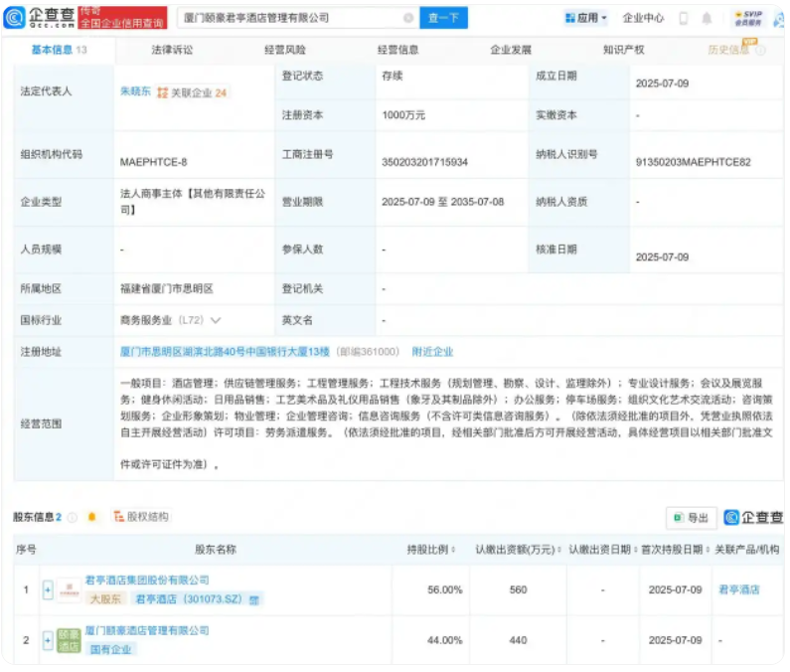Click 查一下 search button
The height and width of the screenshot is (672, 790).
[x=443, y=18]
